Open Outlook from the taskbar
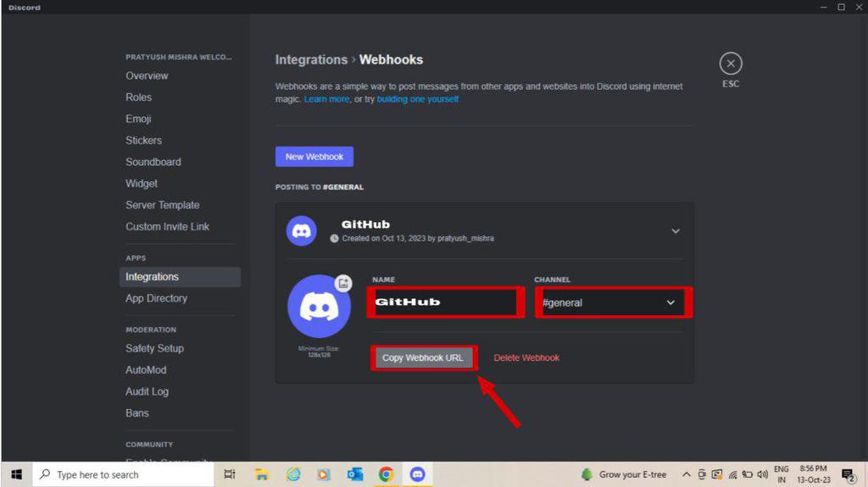 [355, 474]
